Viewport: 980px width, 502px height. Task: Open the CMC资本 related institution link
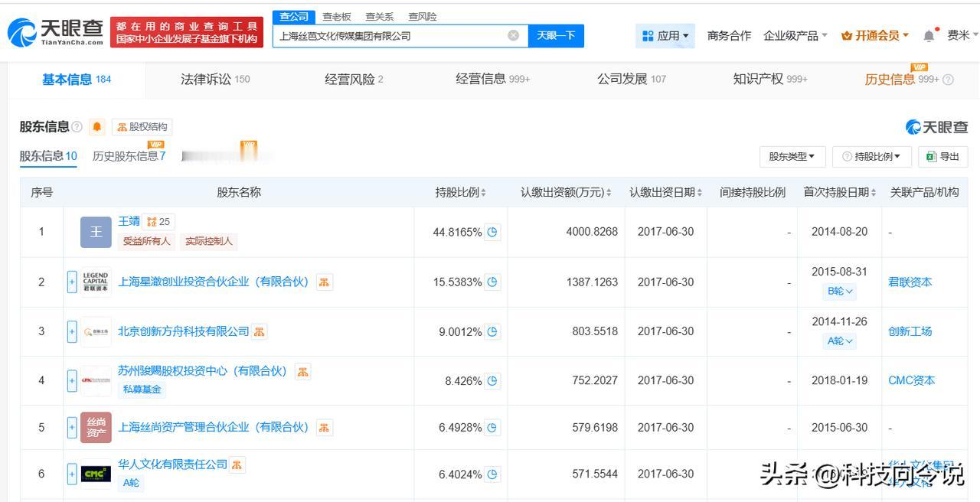(911, 380)
